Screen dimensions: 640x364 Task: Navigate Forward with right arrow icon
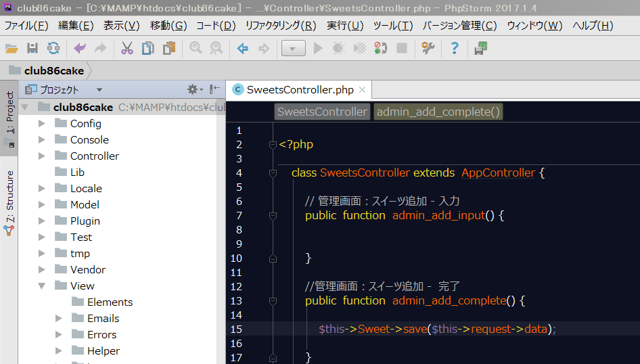(x=264, y=49)
